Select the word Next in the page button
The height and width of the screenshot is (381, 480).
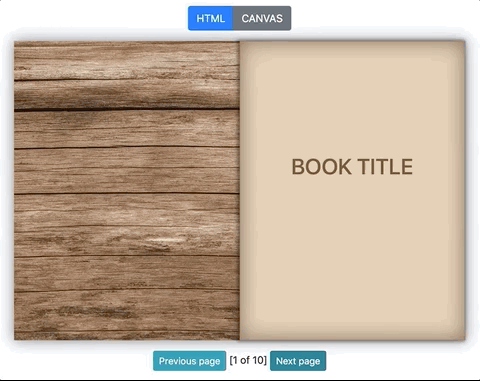(x=286, y=361)
